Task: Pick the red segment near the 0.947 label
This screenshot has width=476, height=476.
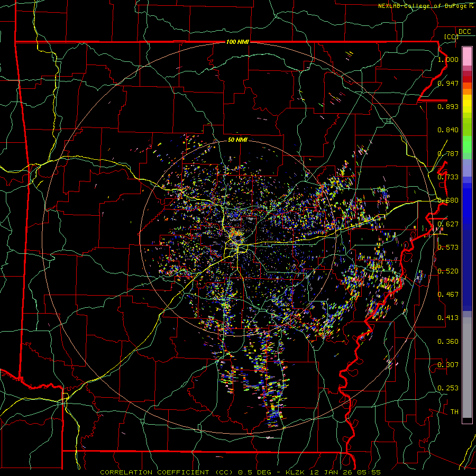Action: tap(467, 79)
